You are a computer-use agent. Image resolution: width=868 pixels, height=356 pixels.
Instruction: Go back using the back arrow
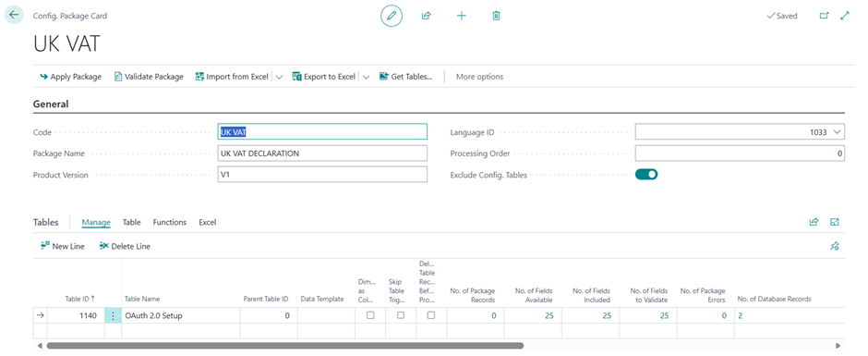pos(14,15)
